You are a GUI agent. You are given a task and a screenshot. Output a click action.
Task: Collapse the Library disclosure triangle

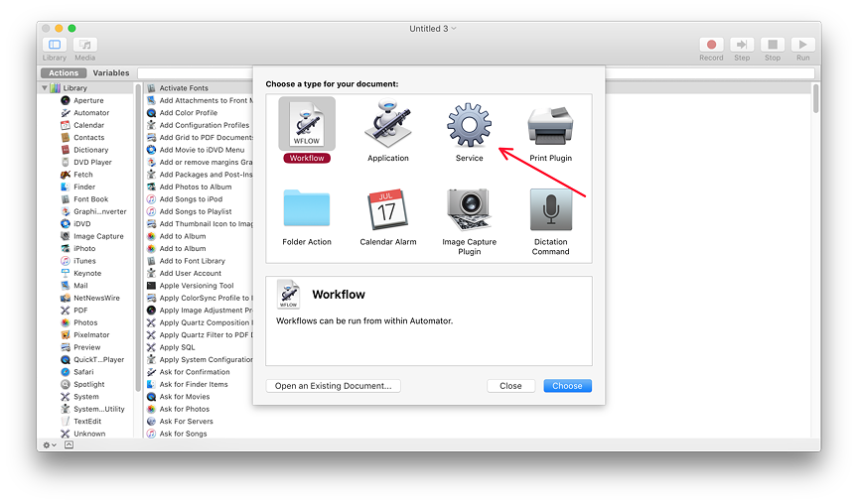45,88
